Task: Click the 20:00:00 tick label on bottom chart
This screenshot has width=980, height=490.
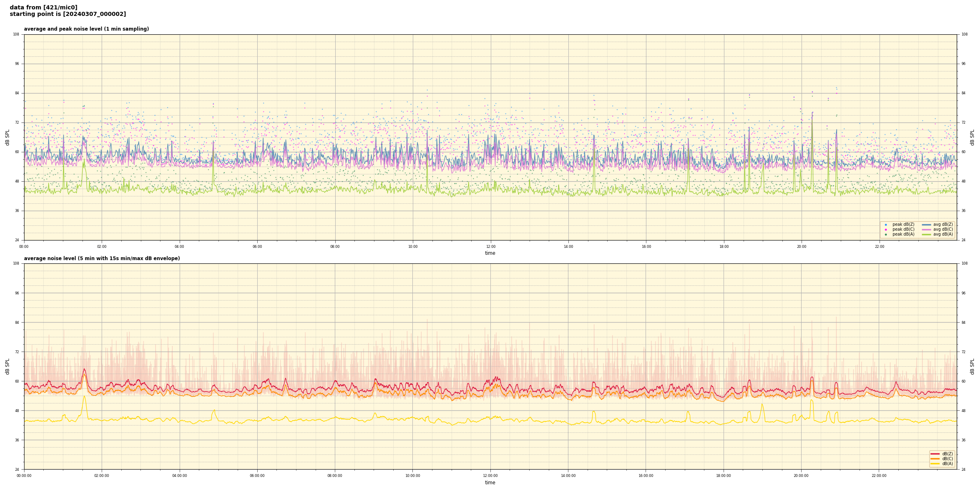Action: click(801, 476)
